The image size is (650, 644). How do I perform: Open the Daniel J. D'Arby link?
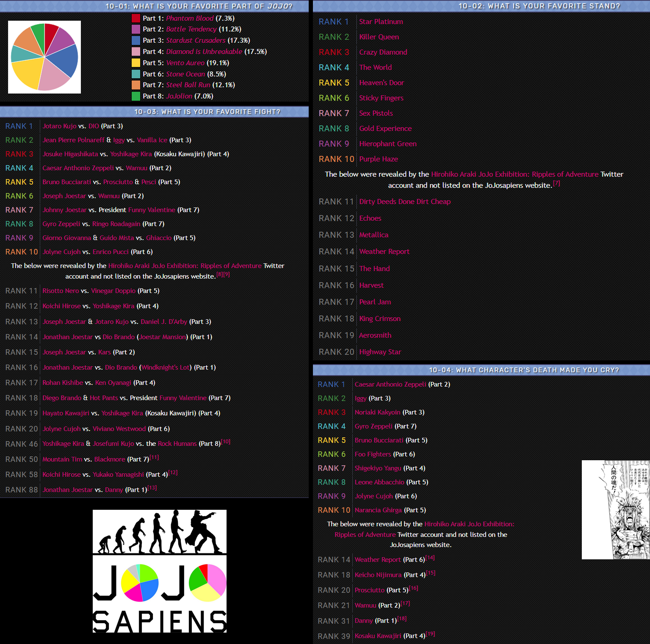pos(164,322)
